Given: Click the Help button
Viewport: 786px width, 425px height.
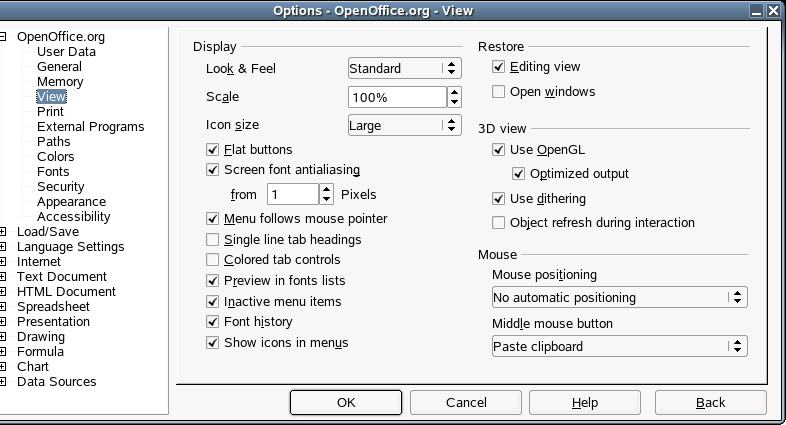Looking at the screenshot, I should tap(585, 402).
